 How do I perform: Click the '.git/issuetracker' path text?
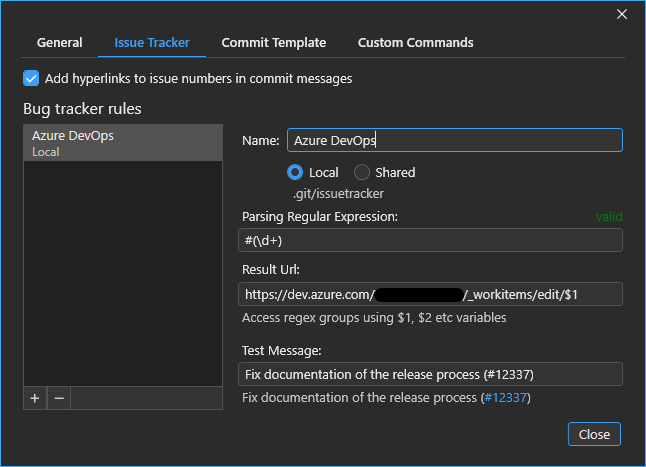[x=338, y=194]
